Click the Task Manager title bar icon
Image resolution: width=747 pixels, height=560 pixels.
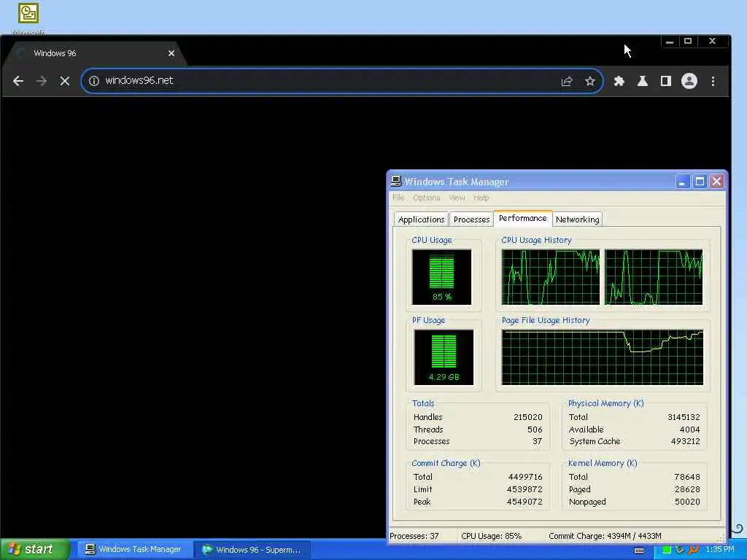tap(396, 182)
